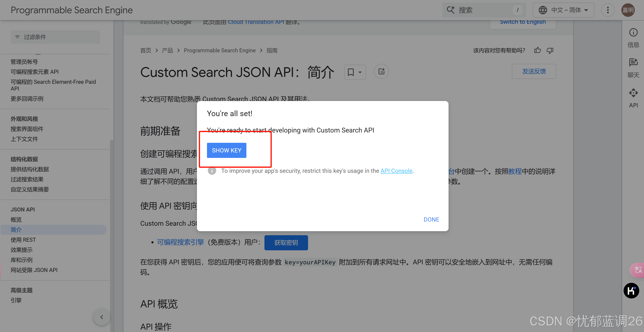Open 概览 under JSON API

click(x=16, y=220)
